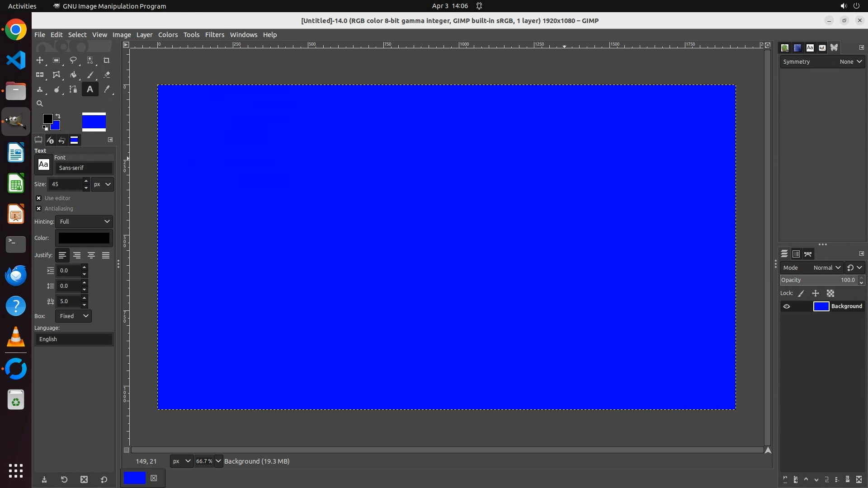The image size is (868, 488).
Task: Toggle the Use editor checkbox
Action: (x=39, y=198)
